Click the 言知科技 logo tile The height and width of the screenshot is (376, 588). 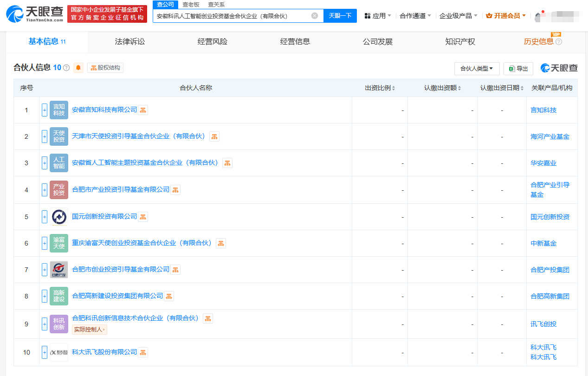tap(59, 110)
